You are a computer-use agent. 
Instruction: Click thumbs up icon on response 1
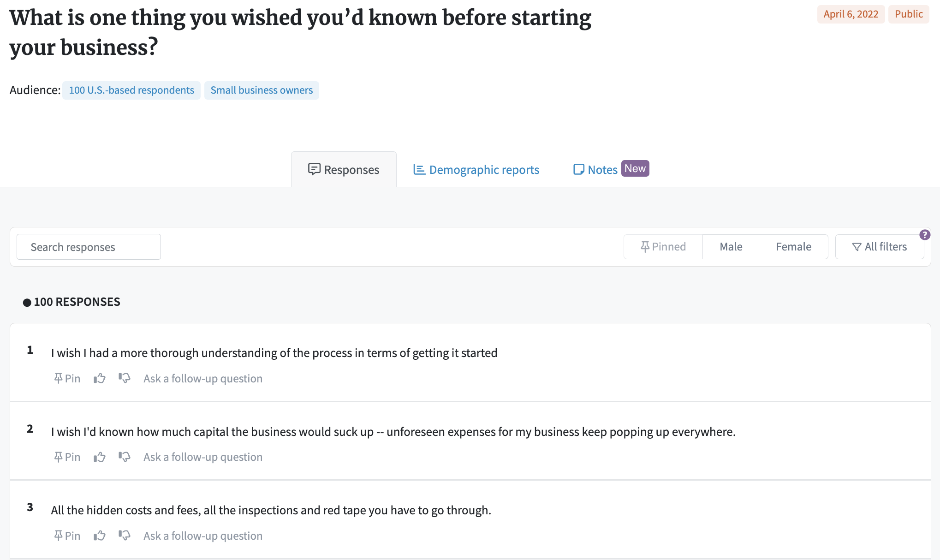(100, 379)
